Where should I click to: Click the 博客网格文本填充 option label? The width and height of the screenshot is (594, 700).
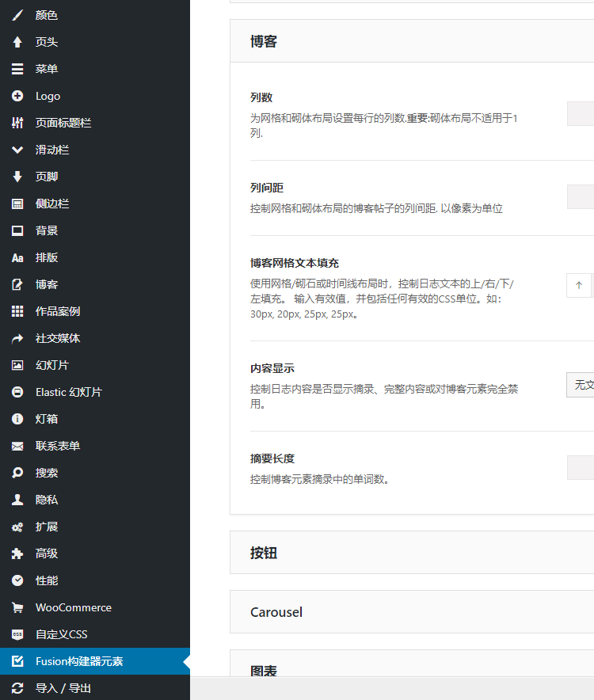[295, 263]
